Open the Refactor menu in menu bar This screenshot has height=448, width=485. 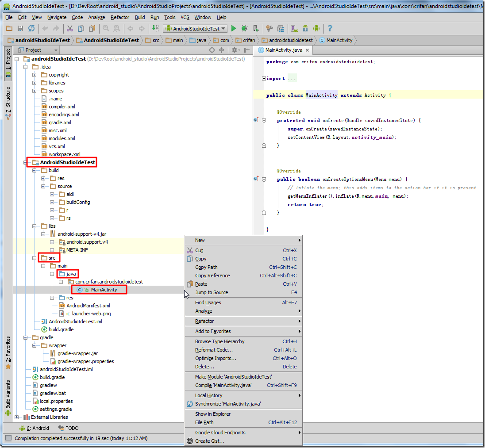[x=120, y=17]
